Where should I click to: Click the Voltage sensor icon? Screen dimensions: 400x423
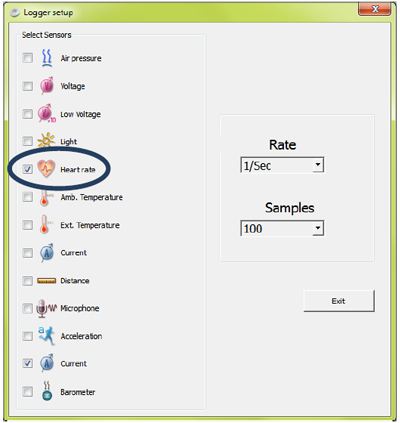(47, 86)
